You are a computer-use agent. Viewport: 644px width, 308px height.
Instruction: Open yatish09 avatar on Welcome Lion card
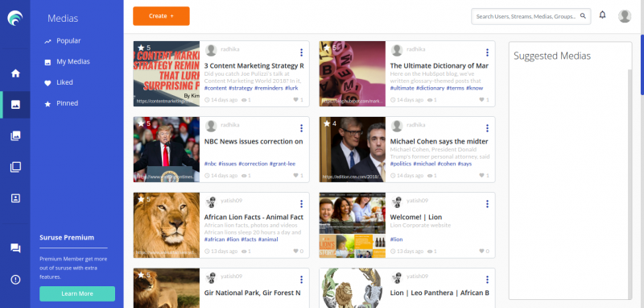[x=397, y=202]
